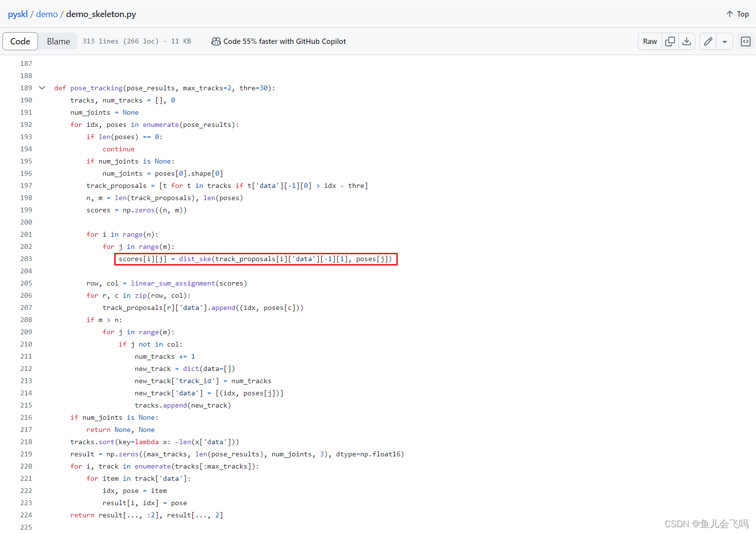Open symbols panel via code brackets icon
Image resolution: width=756 pixels, height=533 pixels.
pyautogui.click(x=745, y=41)
